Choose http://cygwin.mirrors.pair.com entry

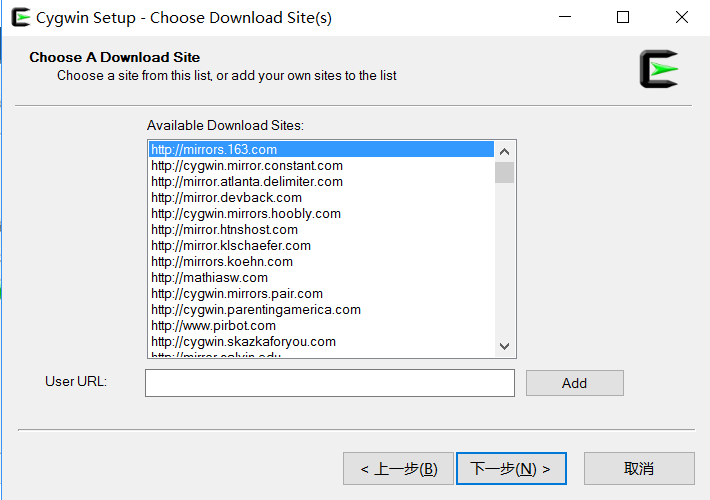[321, 293]
